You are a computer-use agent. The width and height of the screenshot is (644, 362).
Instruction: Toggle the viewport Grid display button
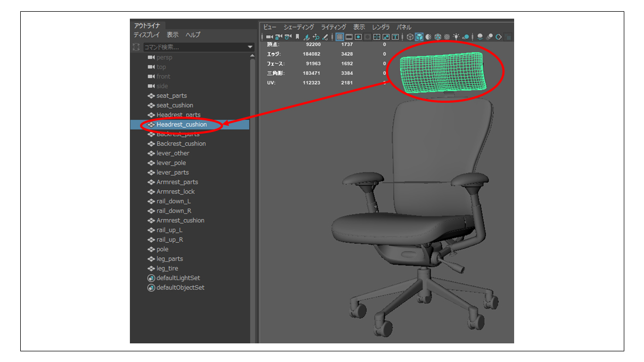[x=340, y=37]
